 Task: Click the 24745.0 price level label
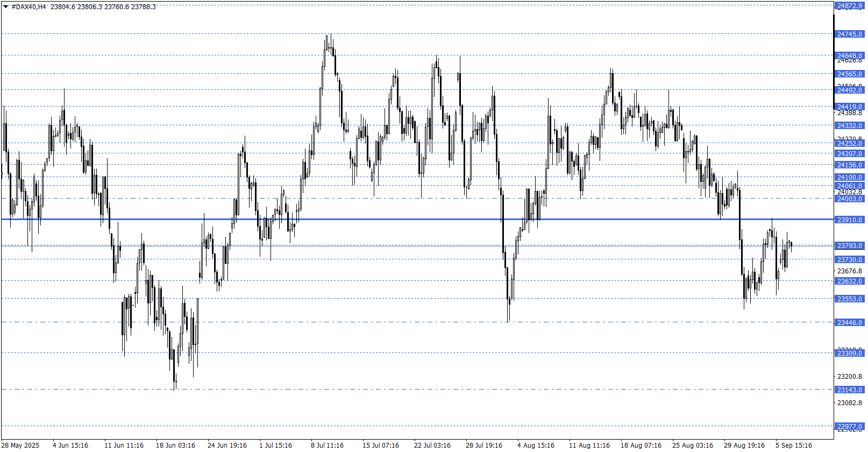[849, 34]
